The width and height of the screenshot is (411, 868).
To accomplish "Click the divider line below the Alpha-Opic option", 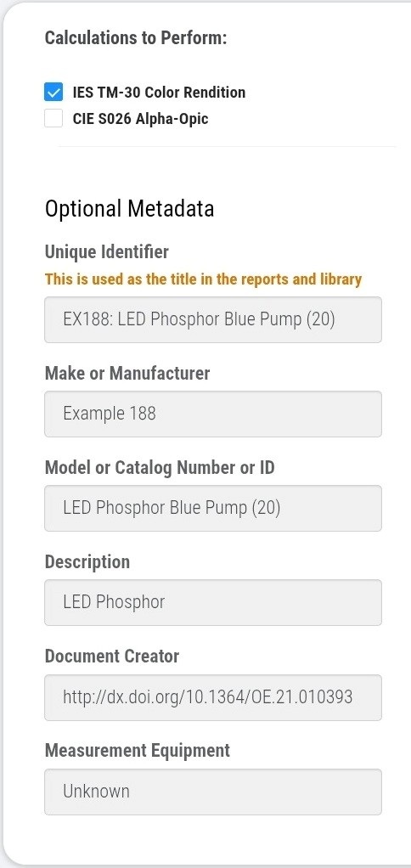I will (228, 147).
